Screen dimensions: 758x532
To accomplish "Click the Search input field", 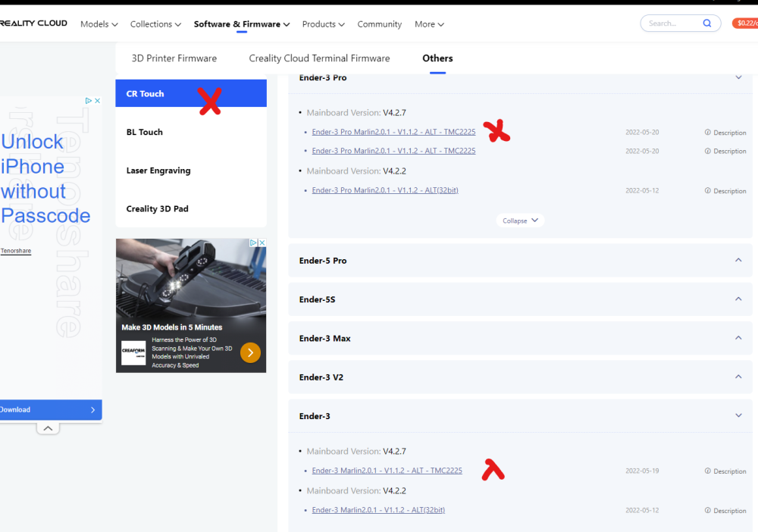I will pos(675,23).
